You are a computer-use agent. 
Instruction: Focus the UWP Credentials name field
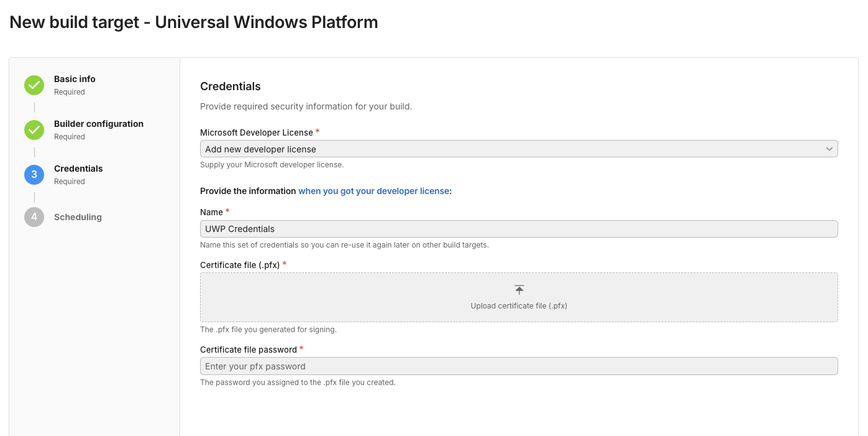519,228
